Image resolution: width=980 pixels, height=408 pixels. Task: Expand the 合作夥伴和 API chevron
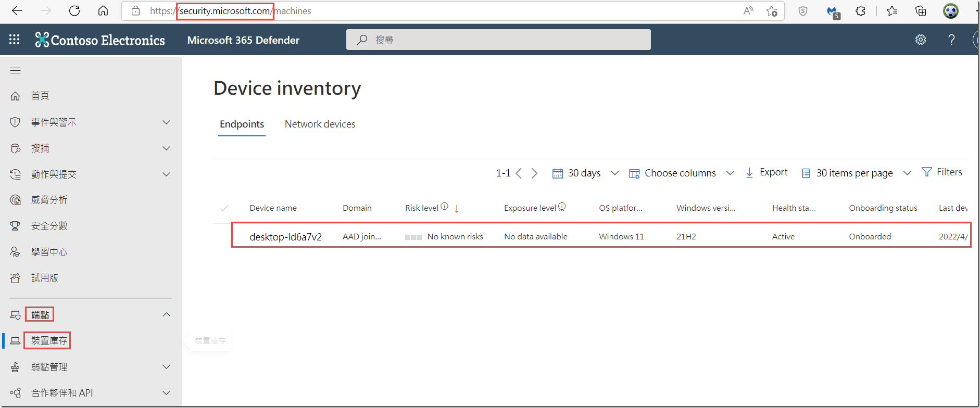click(x=167, y=393)
